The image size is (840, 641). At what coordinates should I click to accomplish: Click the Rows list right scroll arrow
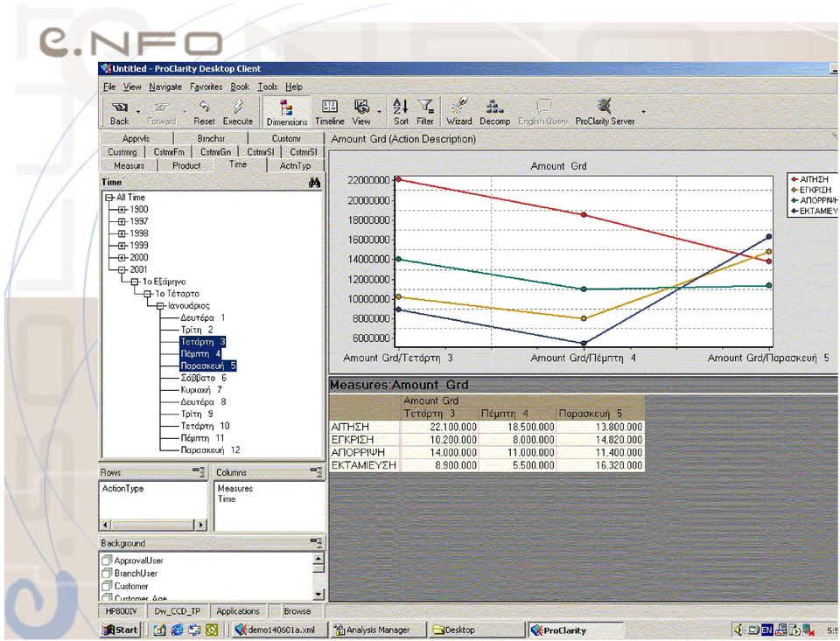tap(201, 525)
